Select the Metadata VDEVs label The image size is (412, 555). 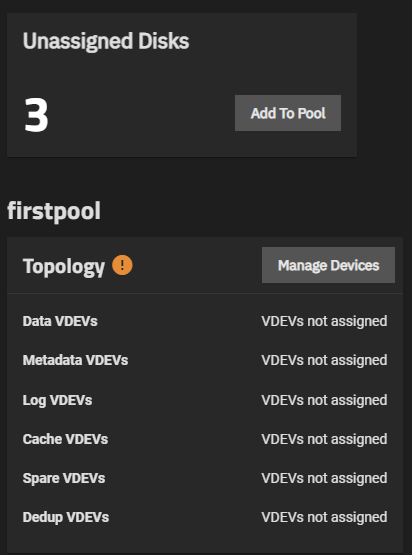coord(75,360)
